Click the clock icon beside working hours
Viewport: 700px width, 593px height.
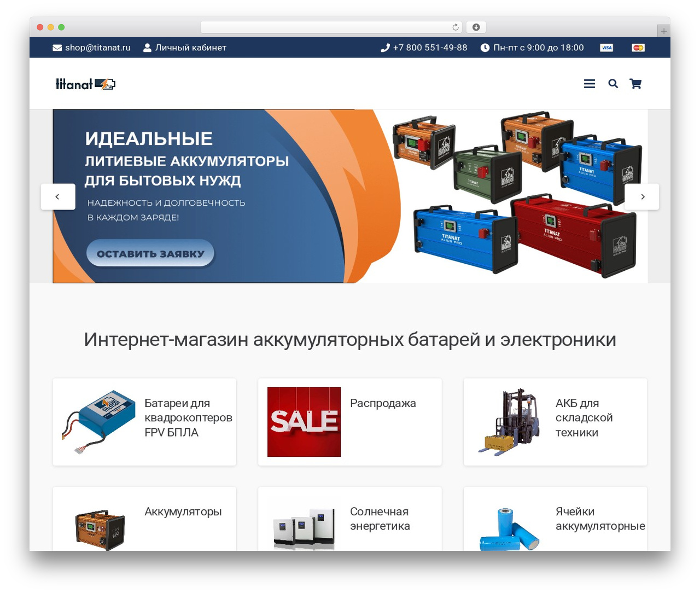485,48
